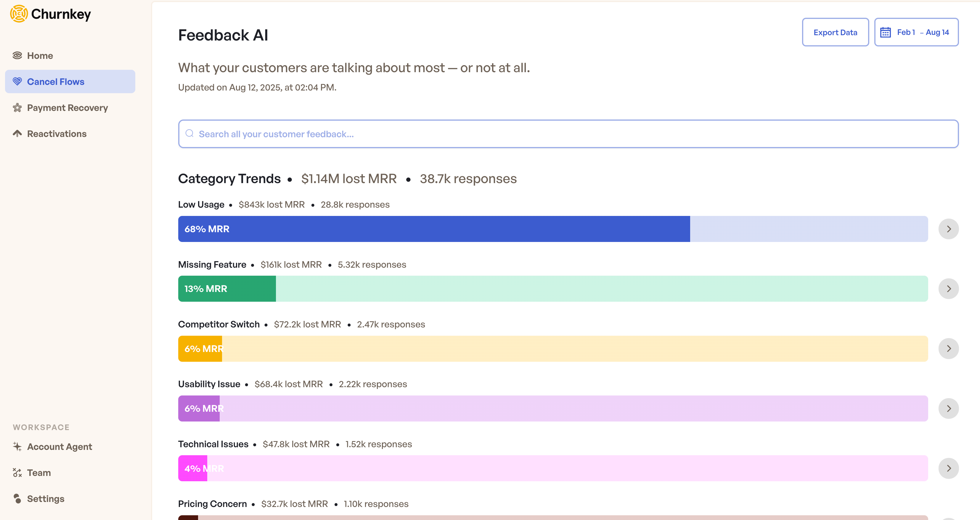Image resolution: width=980 pixels, height=520 pixels.
Task: Expand the Missing Feature category row
Action: pyautogui.click(x=949, y=288)
